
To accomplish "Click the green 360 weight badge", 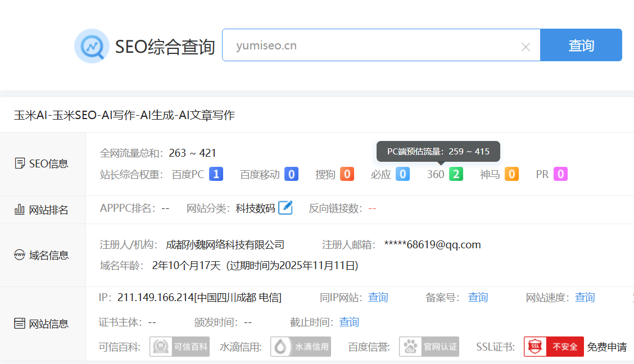I will click(x=456, y=174).
